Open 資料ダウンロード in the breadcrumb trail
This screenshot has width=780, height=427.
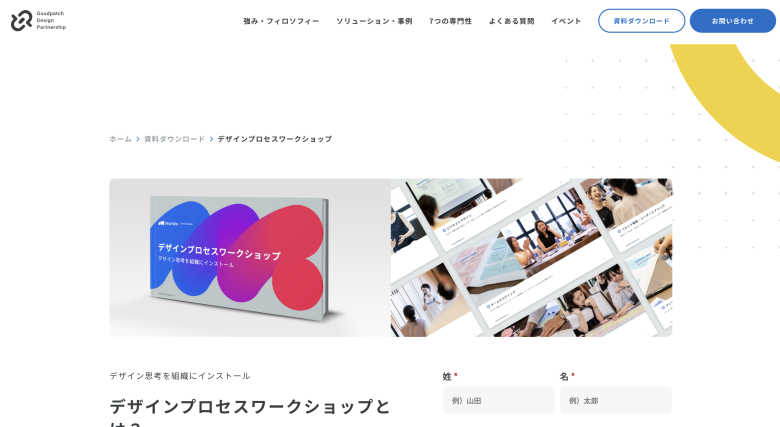tap(175, 139)
